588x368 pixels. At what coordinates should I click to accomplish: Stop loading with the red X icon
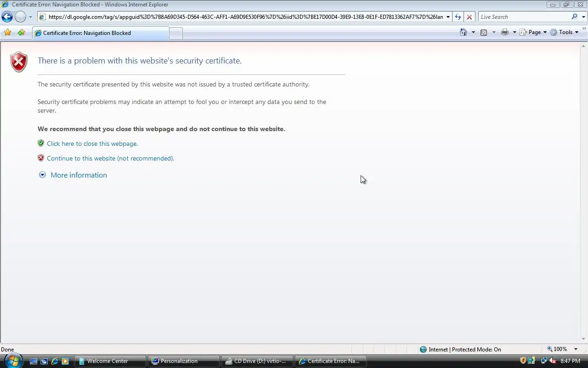pos(469,17)
